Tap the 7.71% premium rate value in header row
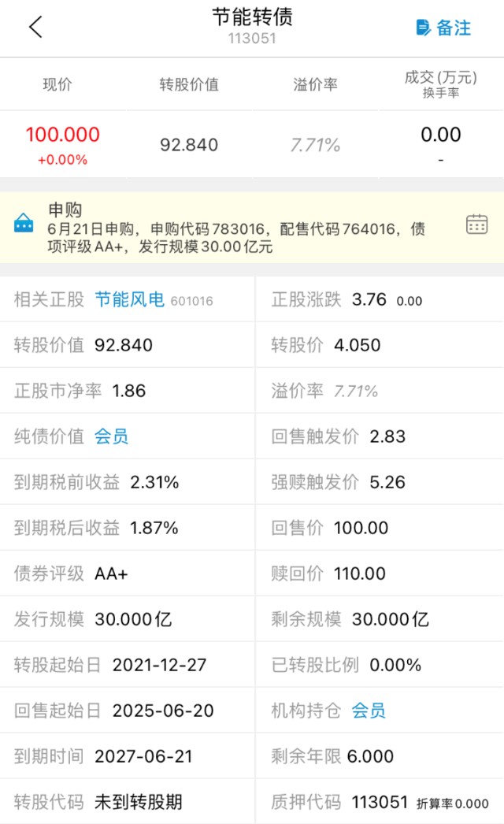This screenshot has width=504, height=824. (315, 145)
